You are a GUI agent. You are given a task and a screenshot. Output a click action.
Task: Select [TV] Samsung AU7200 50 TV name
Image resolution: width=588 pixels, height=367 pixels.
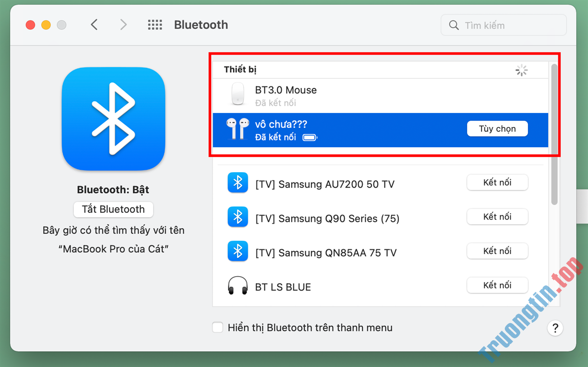(325, 184)
